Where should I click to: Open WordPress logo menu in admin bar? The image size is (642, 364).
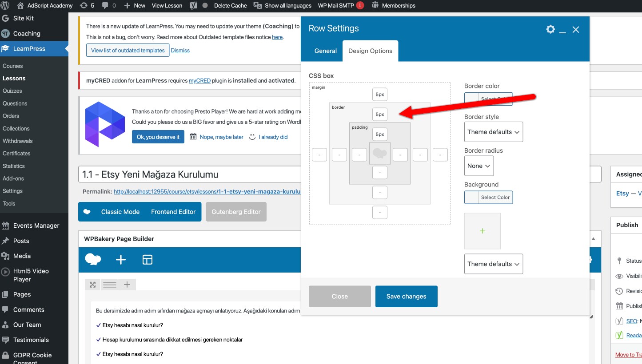5,5
